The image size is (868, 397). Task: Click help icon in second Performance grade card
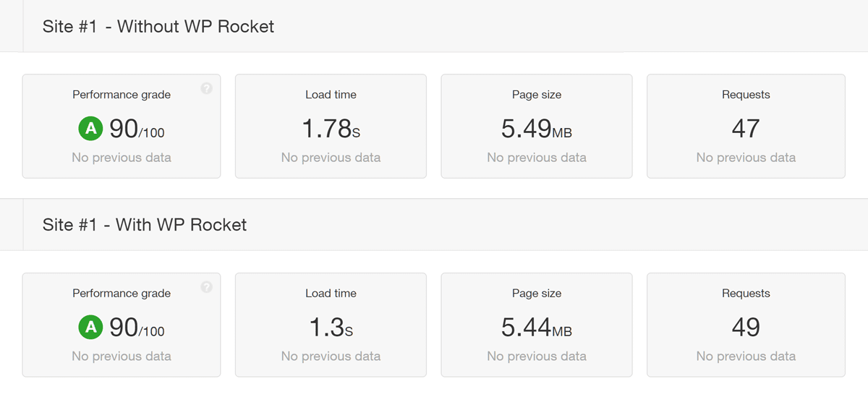(x=206, y=287)
